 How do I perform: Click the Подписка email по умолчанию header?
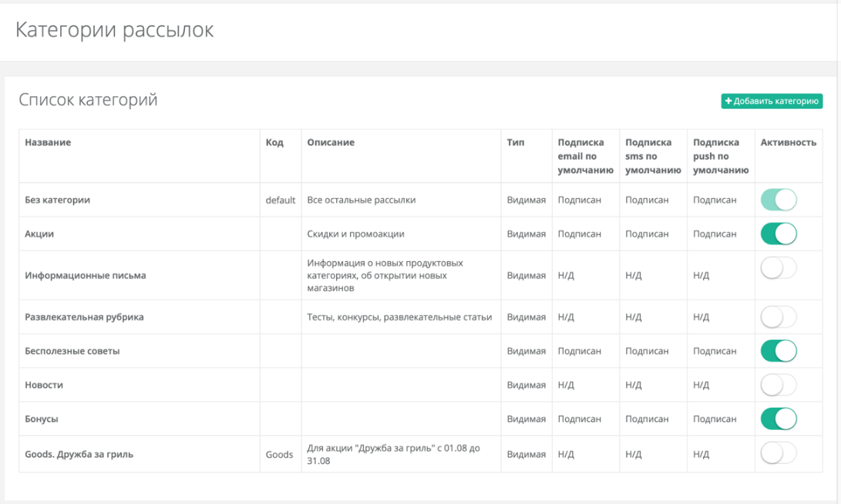coord(586,156)
